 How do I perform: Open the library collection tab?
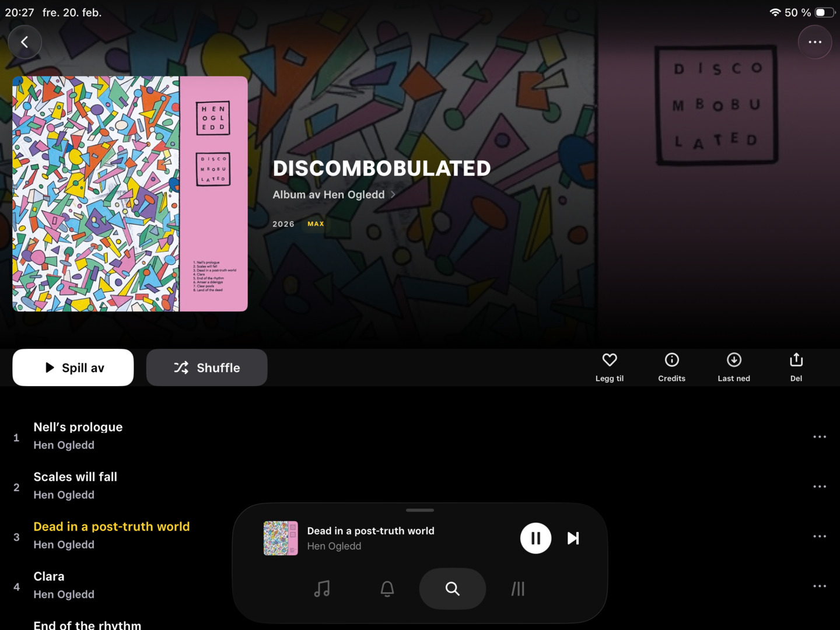[x=518, y=589]
